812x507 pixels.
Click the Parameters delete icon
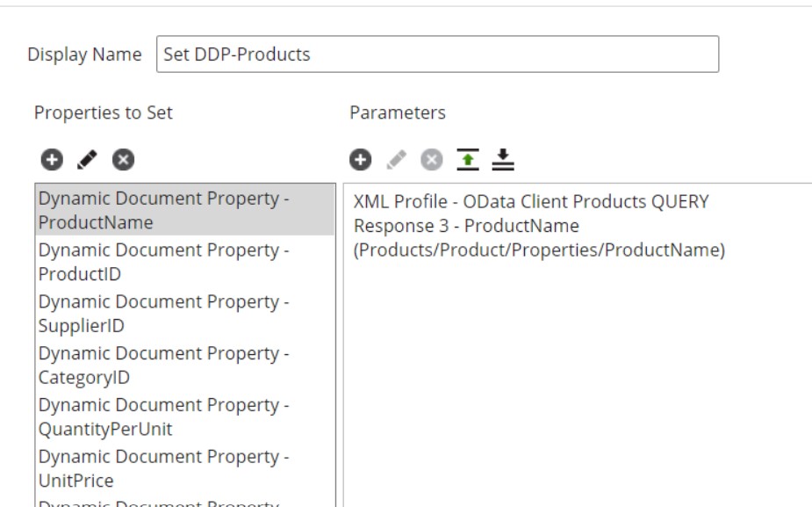click(430, 160)
